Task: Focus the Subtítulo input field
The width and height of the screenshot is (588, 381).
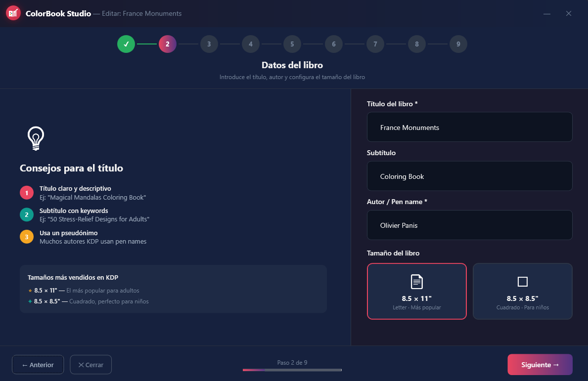Action: [469, 176]
